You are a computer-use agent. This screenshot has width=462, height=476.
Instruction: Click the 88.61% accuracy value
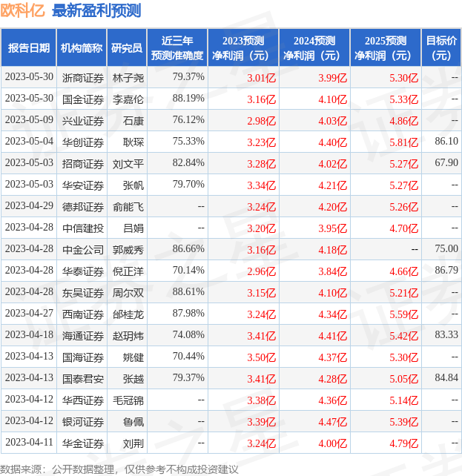(188, 291)
